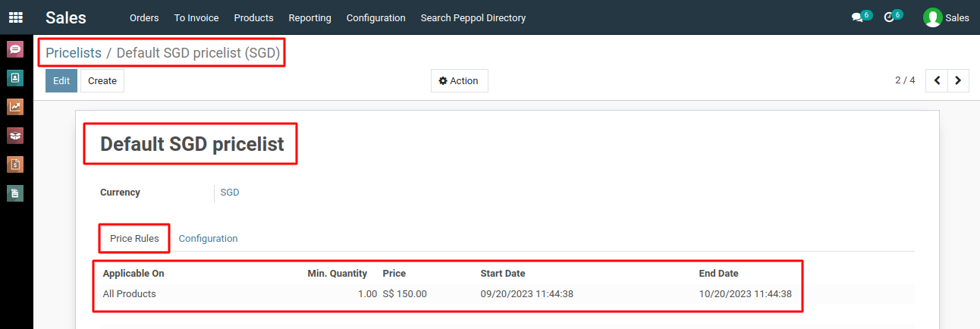The height and width of the screenshot is (329, 980).
Task: Click the Pricelists breadcrumb link
Action: 74,53
